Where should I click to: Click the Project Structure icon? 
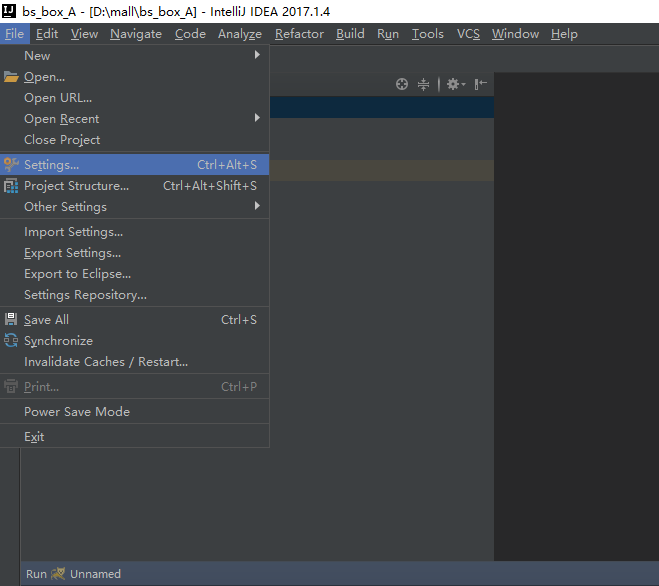(11, 186)
